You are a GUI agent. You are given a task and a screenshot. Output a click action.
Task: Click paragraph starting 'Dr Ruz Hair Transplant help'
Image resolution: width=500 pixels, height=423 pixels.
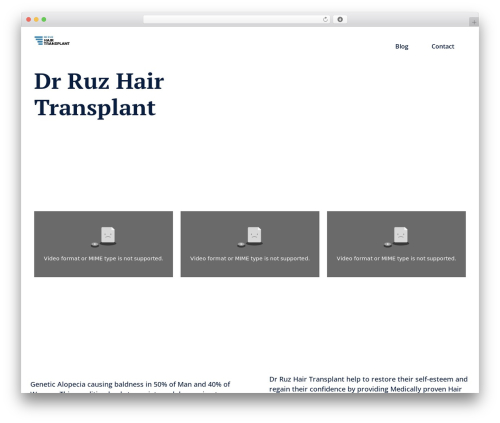(x=368, y=384)
